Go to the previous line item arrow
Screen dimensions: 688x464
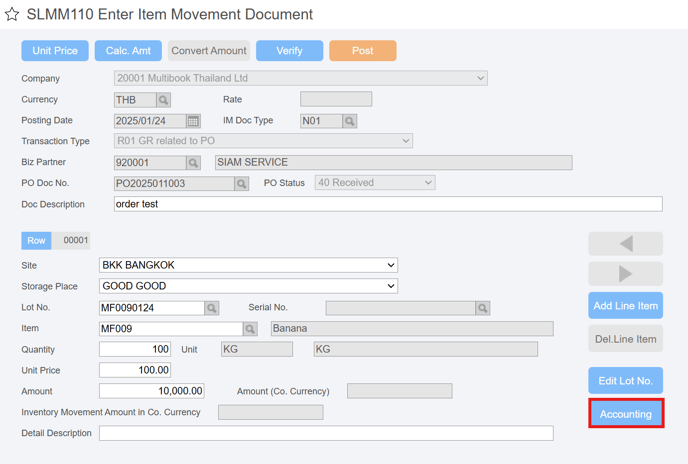point(625,244)
